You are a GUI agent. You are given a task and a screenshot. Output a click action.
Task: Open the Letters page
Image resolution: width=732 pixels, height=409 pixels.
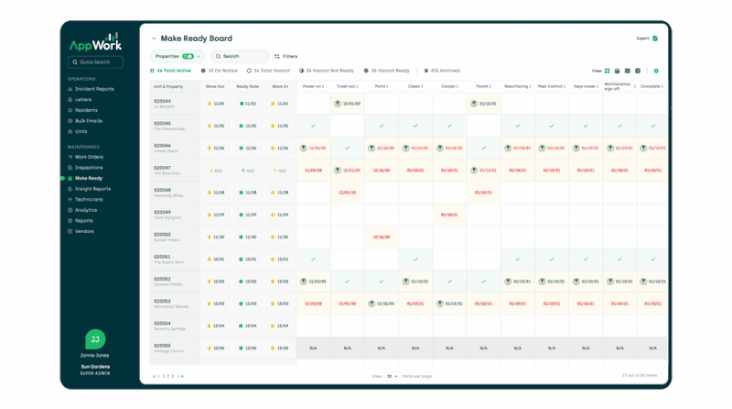(80, 99)
